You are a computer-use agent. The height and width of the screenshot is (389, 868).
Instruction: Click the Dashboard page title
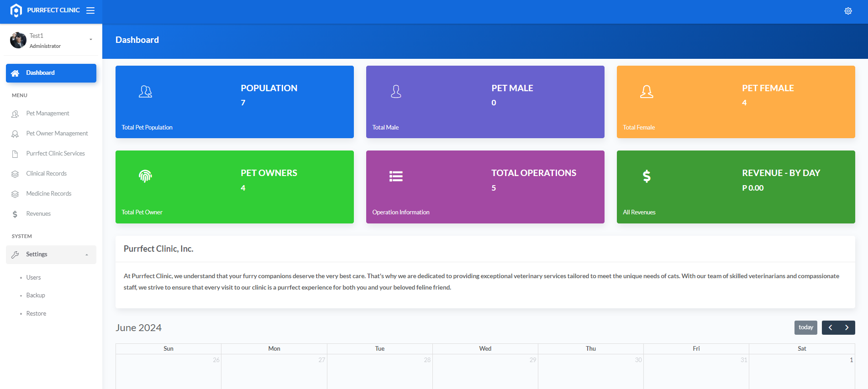(x=137, y=40)
